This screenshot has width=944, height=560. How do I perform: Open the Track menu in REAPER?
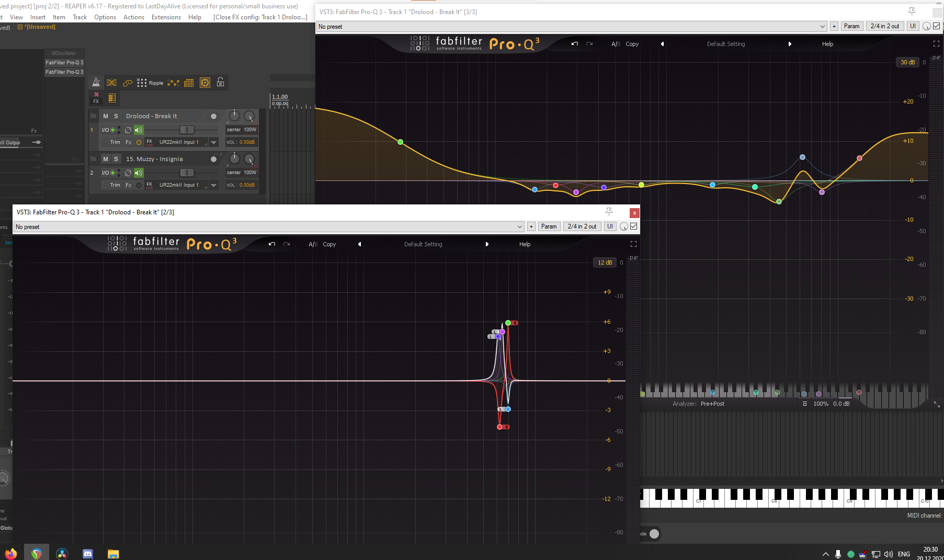tap(79, 17)
